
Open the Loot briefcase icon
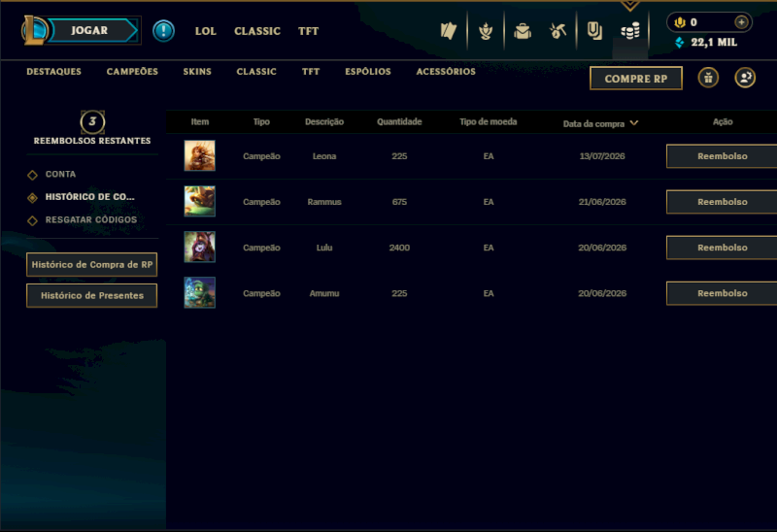(523, 32)
